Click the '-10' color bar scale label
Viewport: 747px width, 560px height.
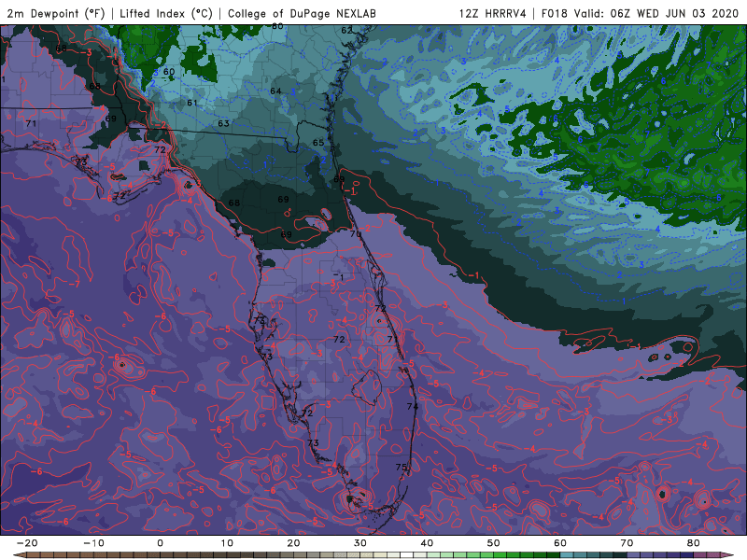(93, 543)
